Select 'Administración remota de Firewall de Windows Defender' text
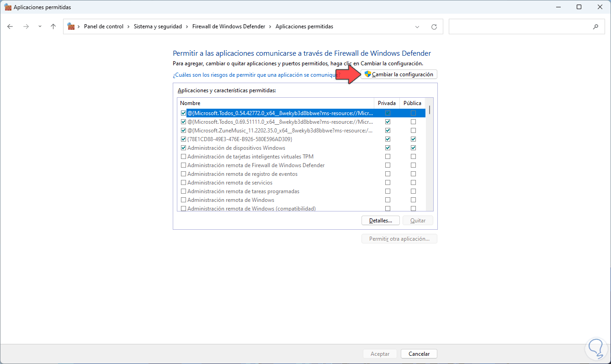Viewport: 611px width, 364px height. (x=256, y=165)
